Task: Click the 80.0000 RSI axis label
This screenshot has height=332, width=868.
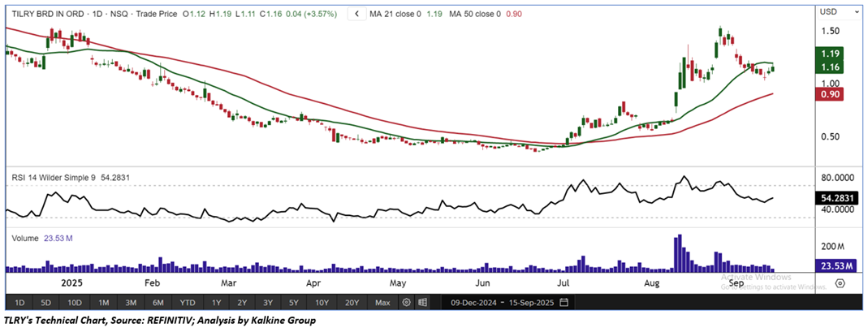Action: pos(838,178)
